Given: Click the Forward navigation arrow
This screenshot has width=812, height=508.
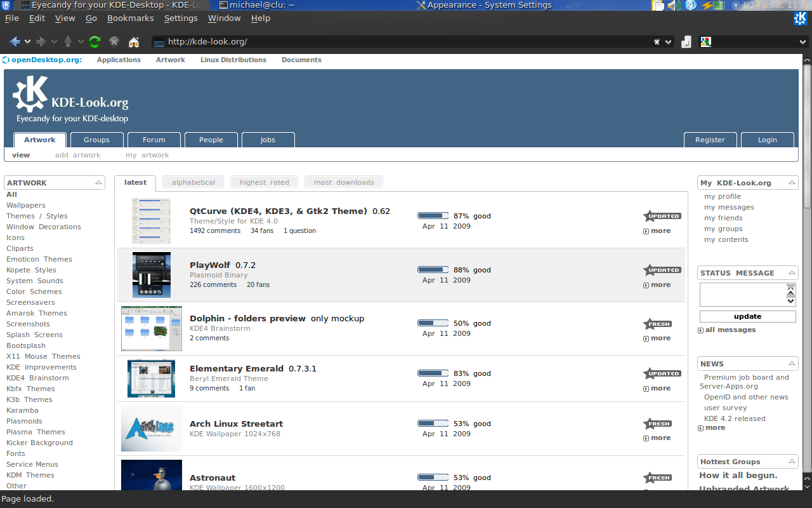Looking at the screenshot, I should 41,42.
